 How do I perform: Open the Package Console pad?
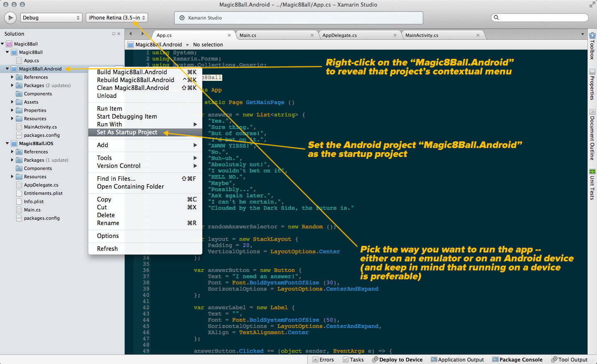pyautogui.click(x=517, y=359)
